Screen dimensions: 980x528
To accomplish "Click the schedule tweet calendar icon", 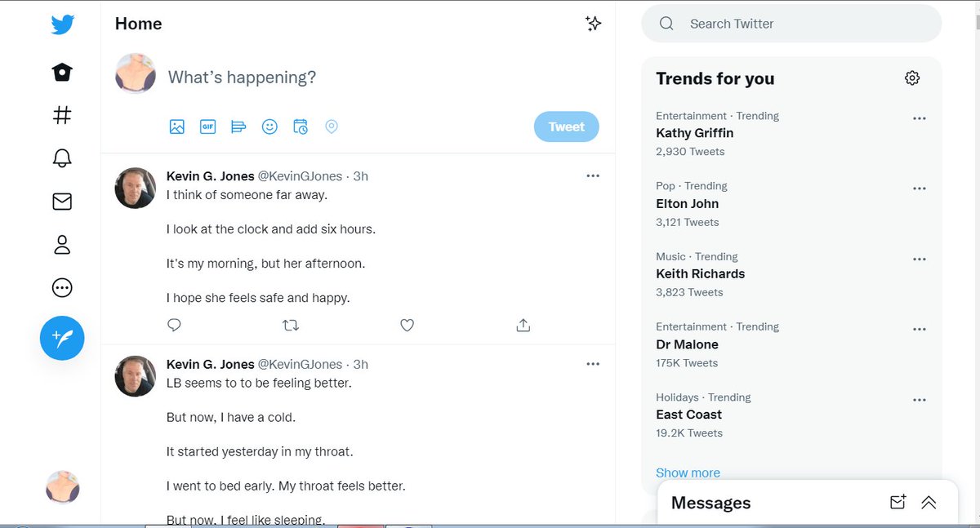I will coord(301,126).
